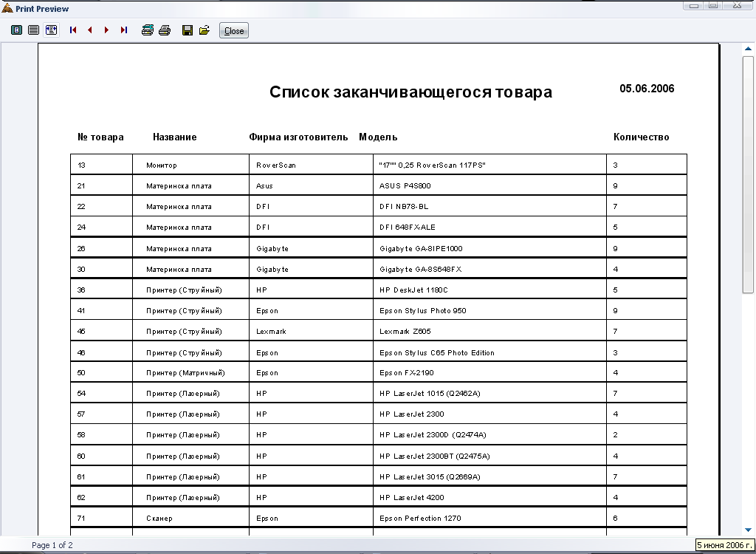Click the 'Название' column header
Image resolution: width=756 pixels, height=554 pixels.
coord(174,137)
